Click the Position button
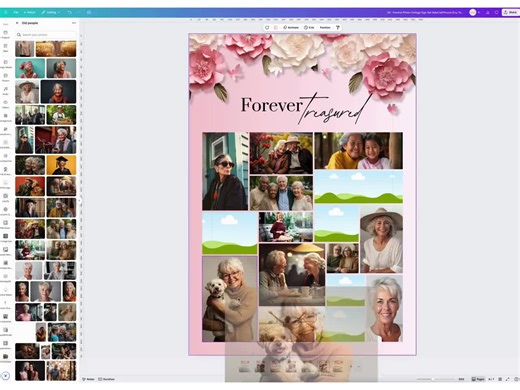This screenshot has width=520, height=390. coord(325,28)
